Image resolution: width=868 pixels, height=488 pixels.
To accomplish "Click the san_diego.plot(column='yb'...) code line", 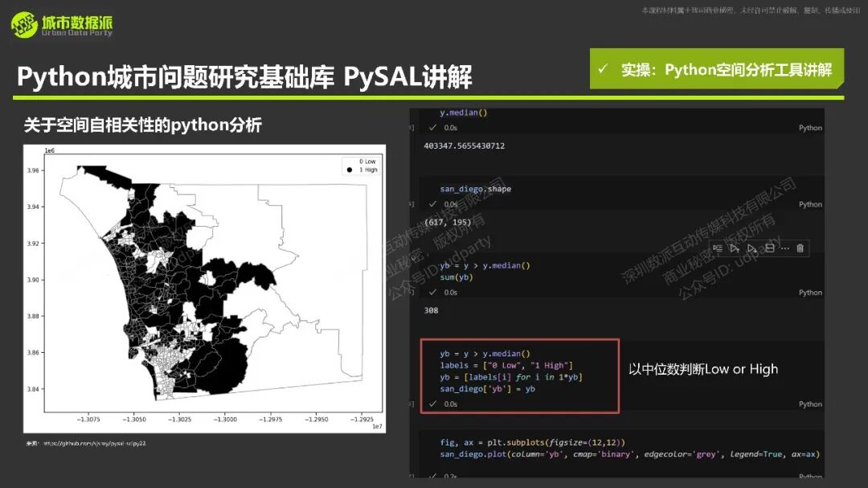I will pyautogui.click(x=629, y=454).
